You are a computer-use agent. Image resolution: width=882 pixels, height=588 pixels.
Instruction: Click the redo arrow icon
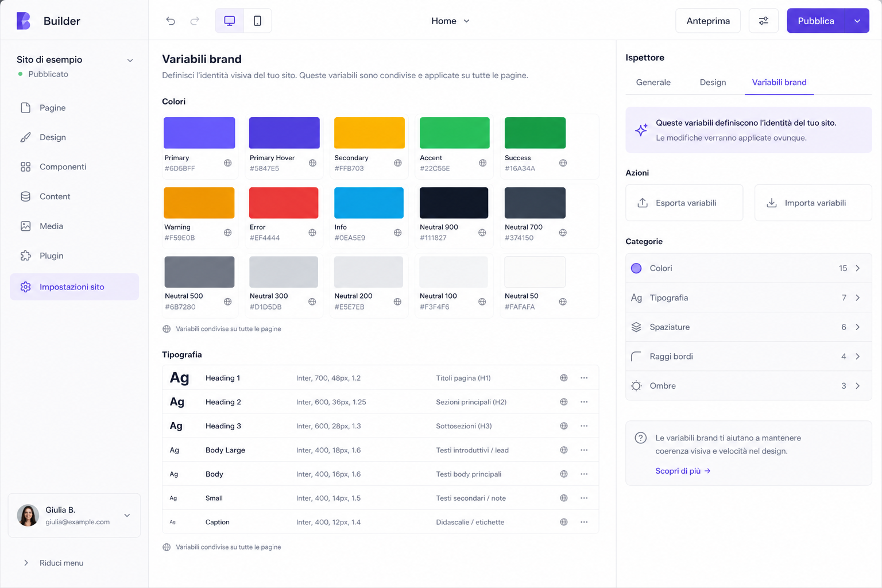195,21
